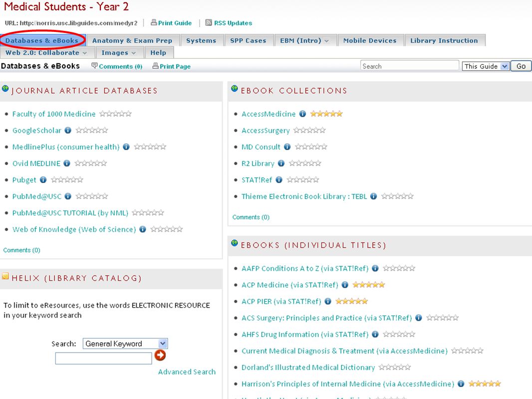Image resolution: width=532 pixels, height=399 pixels.
Task: Switch to the SPP Cases tab
Action: point(248,40)
